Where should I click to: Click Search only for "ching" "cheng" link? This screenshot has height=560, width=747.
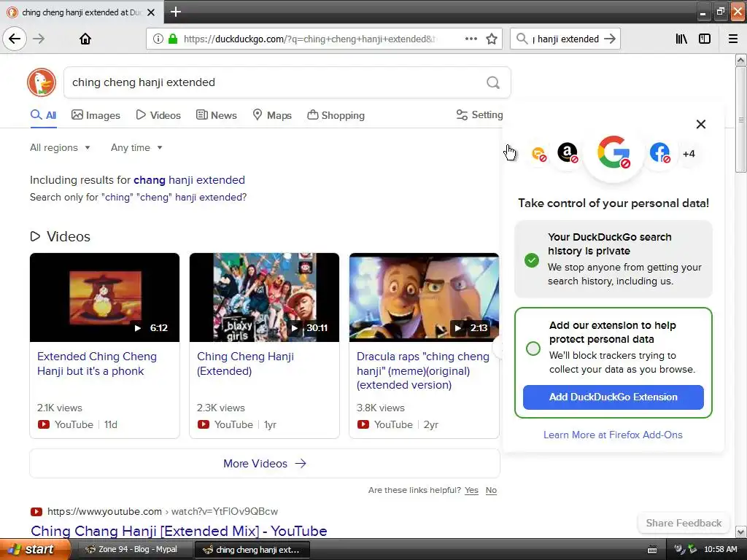tap(138, 197)
